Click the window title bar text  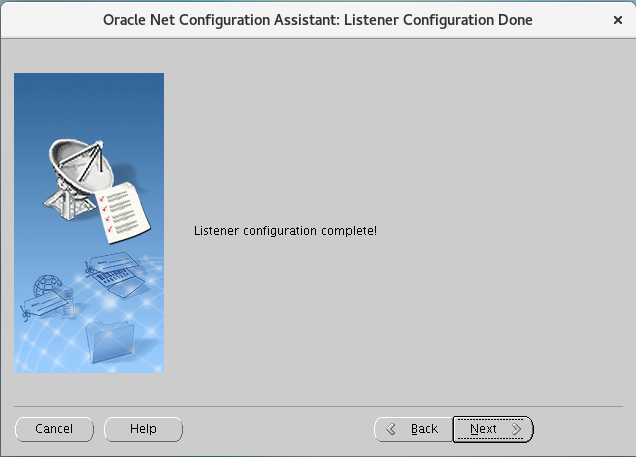click(318, 20)
